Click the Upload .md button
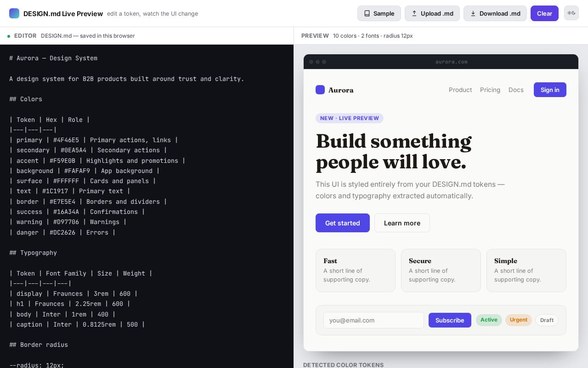Image resolution: width=588 pixels, height=368 pixels. click(x=432, y=13)
